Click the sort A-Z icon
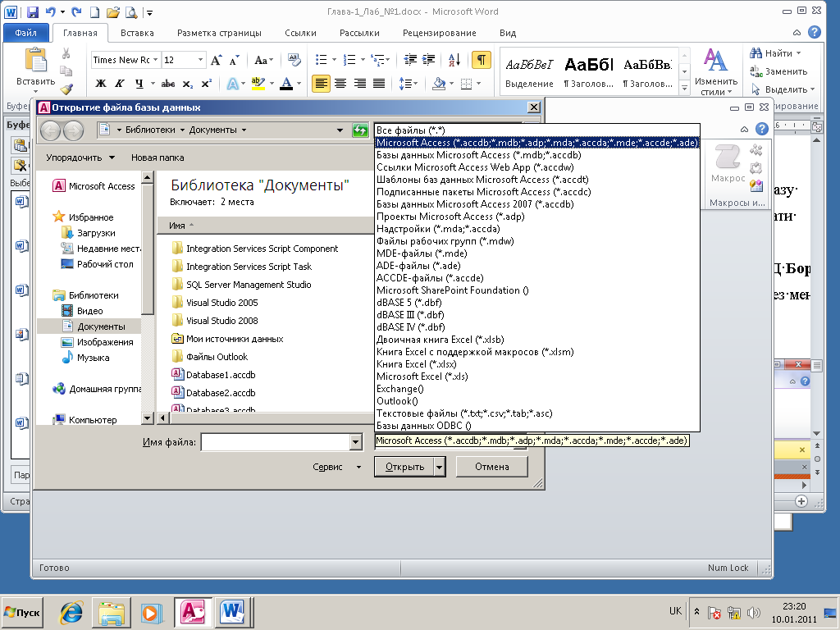The height and width of the screenshot is (630, 840). tap(454, 59)
